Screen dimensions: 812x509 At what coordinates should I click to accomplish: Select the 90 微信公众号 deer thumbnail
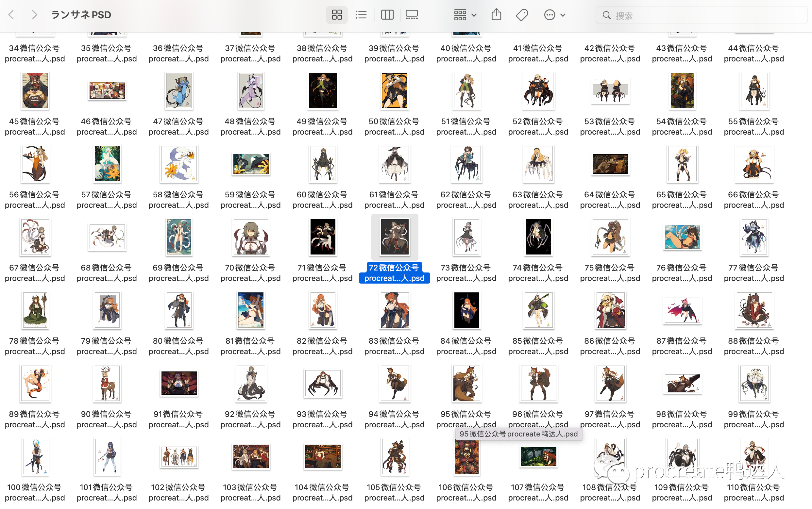click(x=107, y=384)
